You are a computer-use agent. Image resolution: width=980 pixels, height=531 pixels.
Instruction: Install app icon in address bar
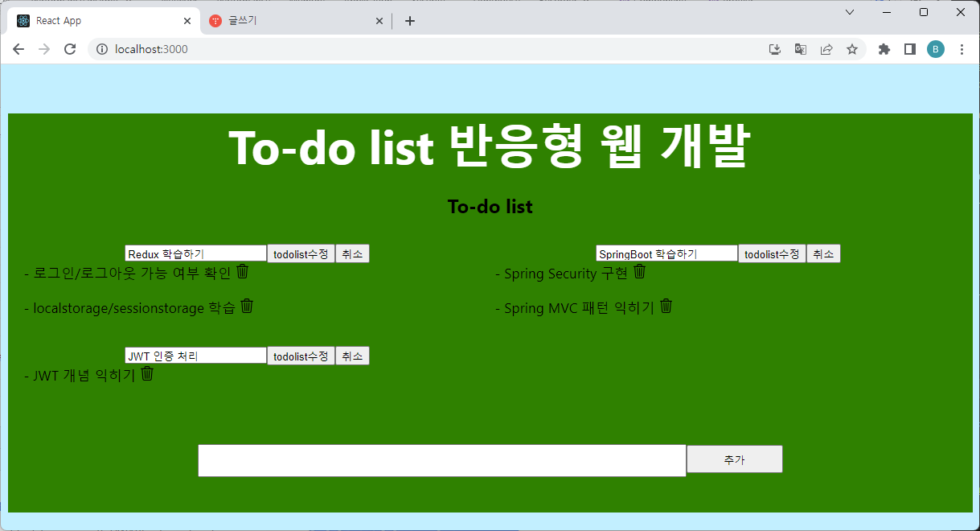[x=775, y=49]
